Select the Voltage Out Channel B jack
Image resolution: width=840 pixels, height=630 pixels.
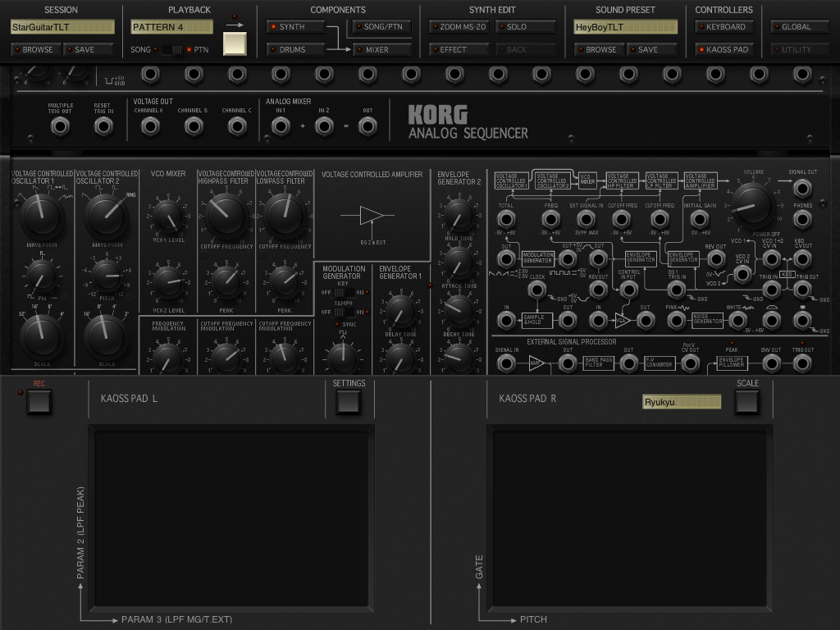click(x=194, y=127)
